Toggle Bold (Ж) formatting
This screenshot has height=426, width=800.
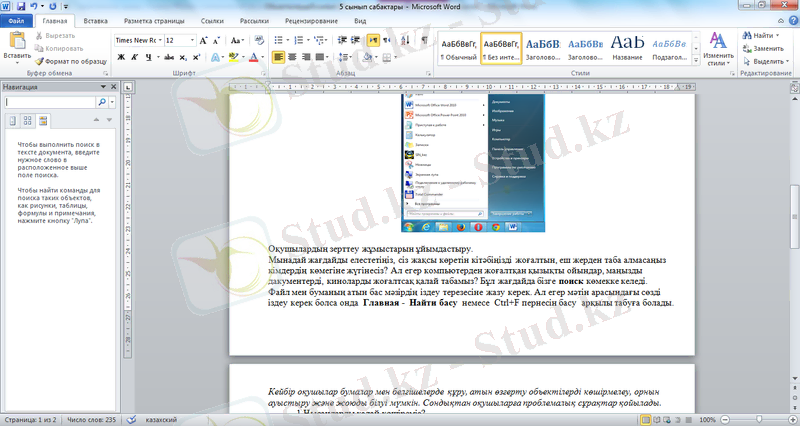click(120, 58)
